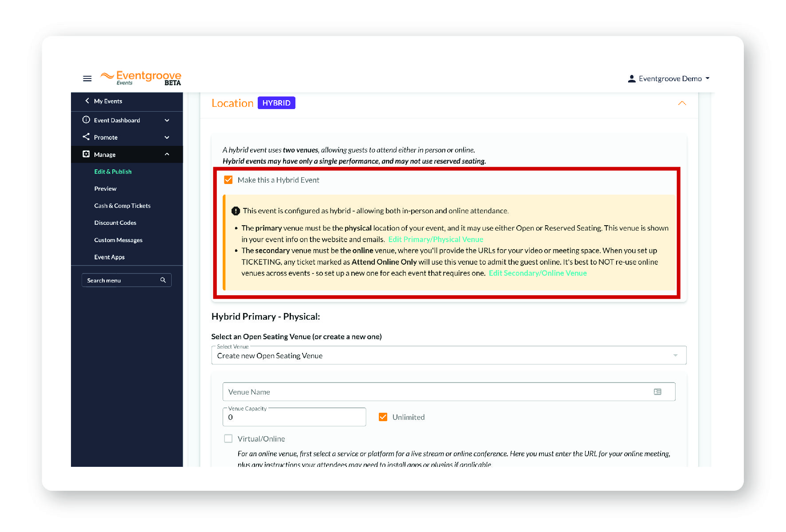Click the Eventgroove Events logo
The height and width of the screenshot is (532, 786).
[x=141, y=78]
